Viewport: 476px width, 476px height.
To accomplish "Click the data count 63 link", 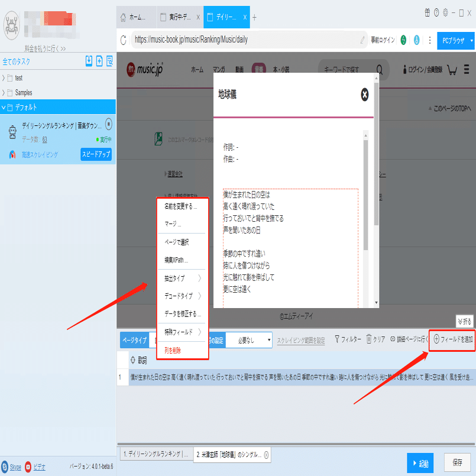I will (44, 140).
